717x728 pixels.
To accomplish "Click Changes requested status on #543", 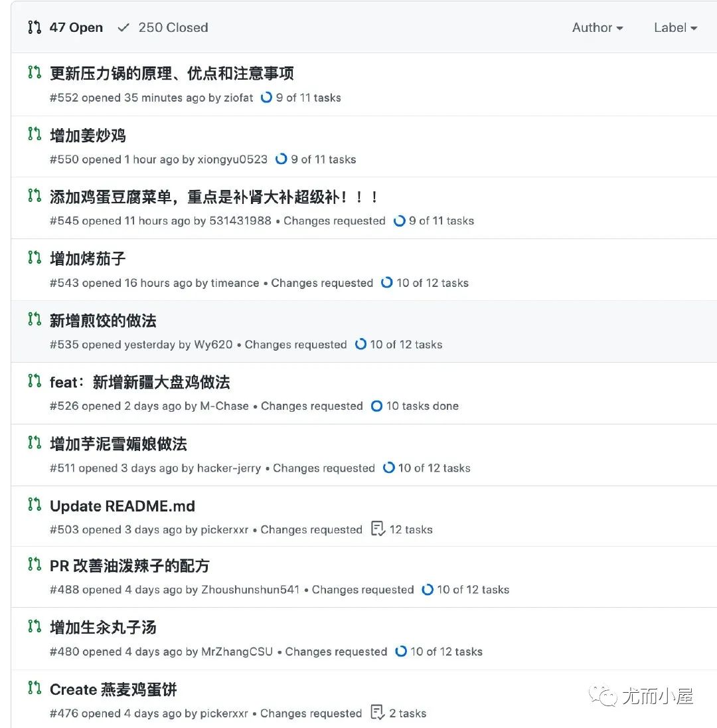I will [x=322, y=283].
